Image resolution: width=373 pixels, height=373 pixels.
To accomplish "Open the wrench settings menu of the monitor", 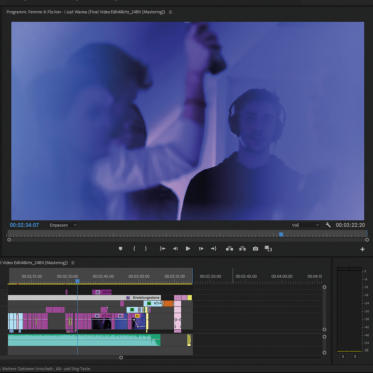I will pyautogui.click(x=328, y=225).
